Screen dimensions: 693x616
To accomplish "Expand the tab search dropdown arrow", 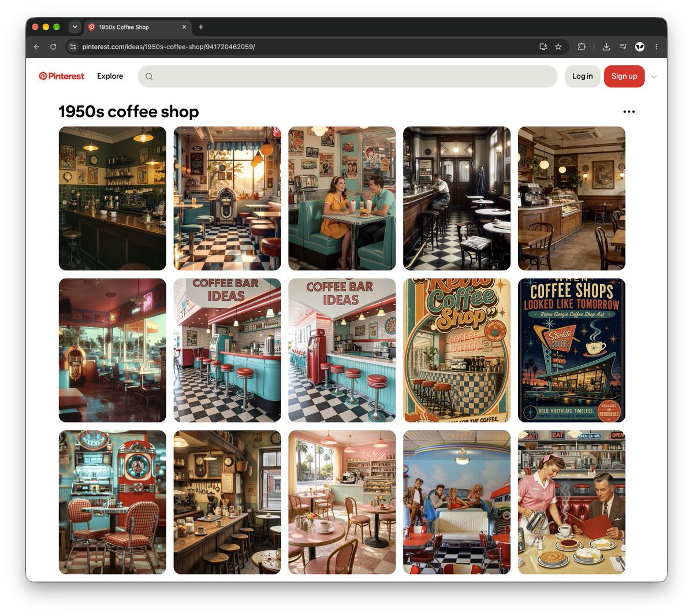I will [x=74, y=27].
